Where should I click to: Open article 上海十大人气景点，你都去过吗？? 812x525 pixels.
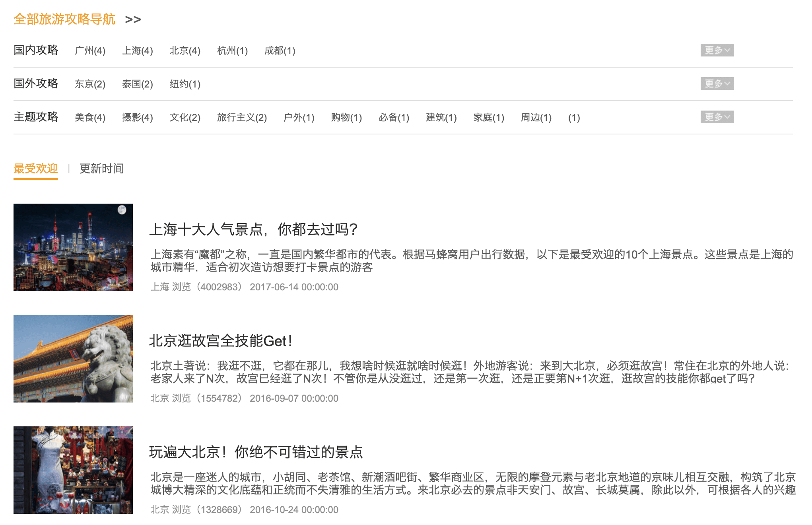pyautogui.click(x=253, y=229)
